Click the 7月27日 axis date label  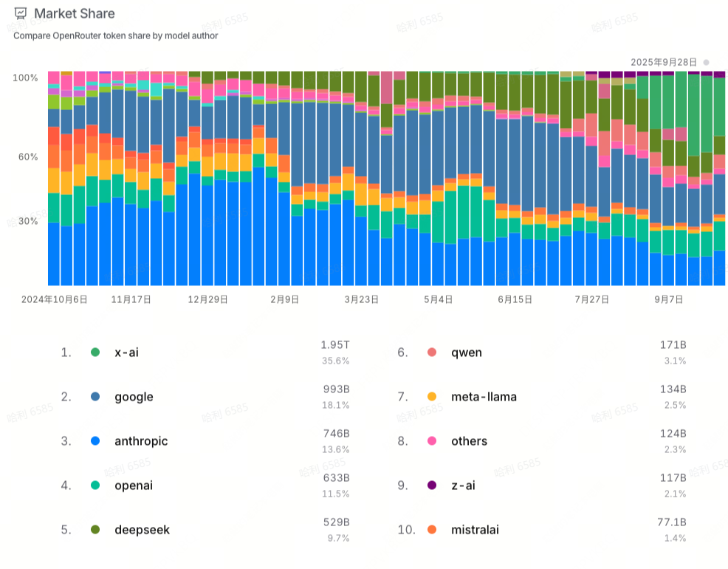pos(591,300)
